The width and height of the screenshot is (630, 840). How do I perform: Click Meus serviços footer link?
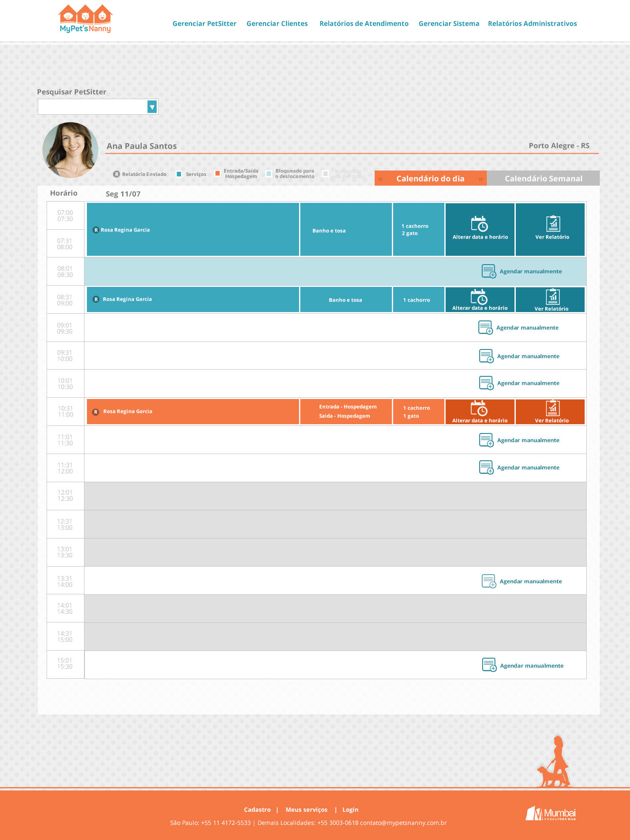(306, 810)
